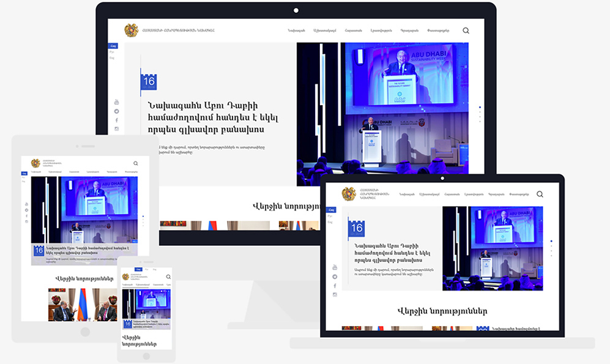The width and height of the screenshot is (610, 364).
Task: Open Abu Dhabi headline on laptop screen
Action: tap(392, 253)
